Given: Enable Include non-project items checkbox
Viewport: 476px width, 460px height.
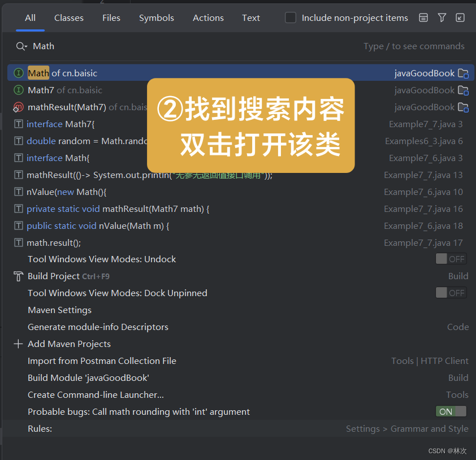Looking at the screenshot, I should (x=291, y=18).
